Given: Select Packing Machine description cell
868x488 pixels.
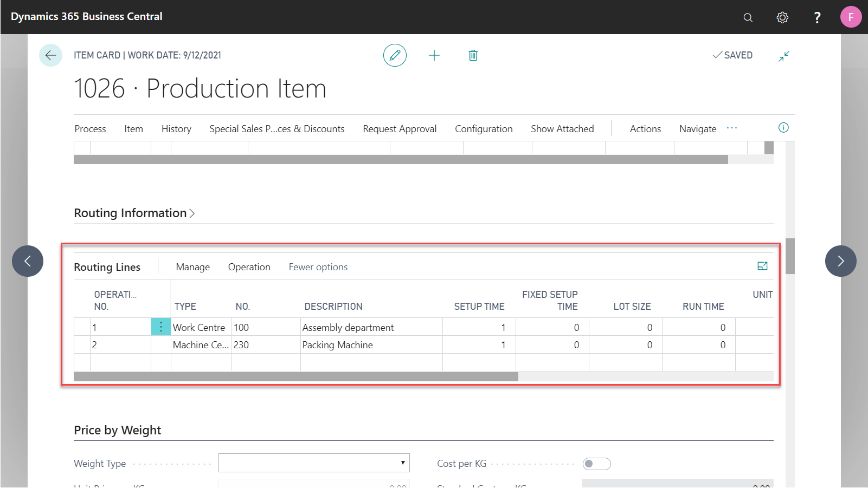Looking at the screenshot, I should pos(371,345).
